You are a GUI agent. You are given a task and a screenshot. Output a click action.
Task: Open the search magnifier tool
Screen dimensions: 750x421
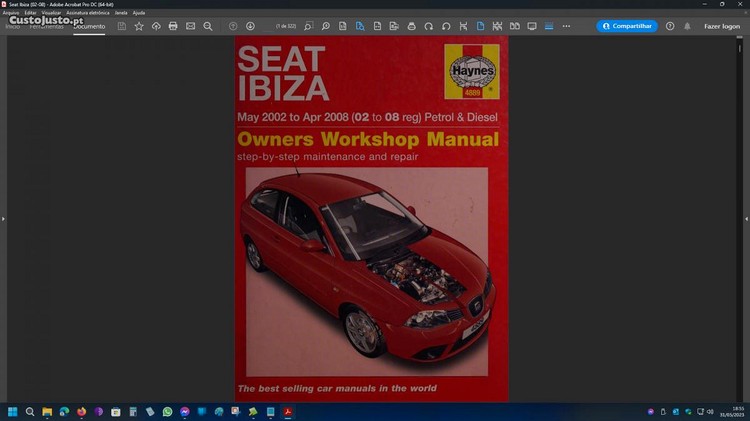tap(208, 26)
